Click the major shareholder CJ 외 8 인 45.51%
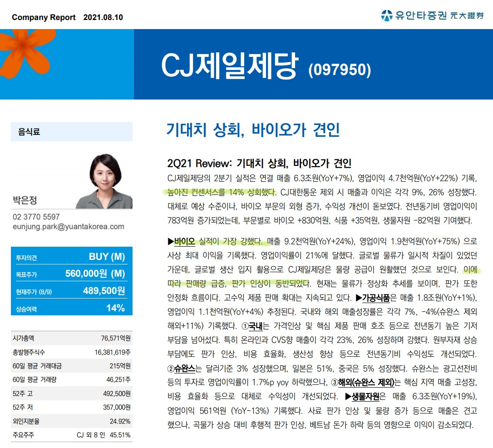The width and height of the screenshot is (493, 448). [x=104, y=435]
